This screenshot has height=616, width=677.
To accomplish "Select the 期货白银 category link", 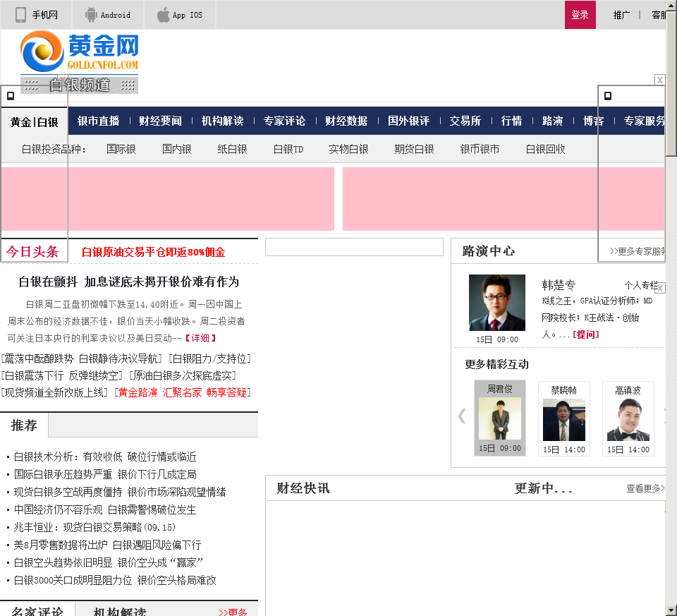I will pyautogui.click(x=414, y=150).
